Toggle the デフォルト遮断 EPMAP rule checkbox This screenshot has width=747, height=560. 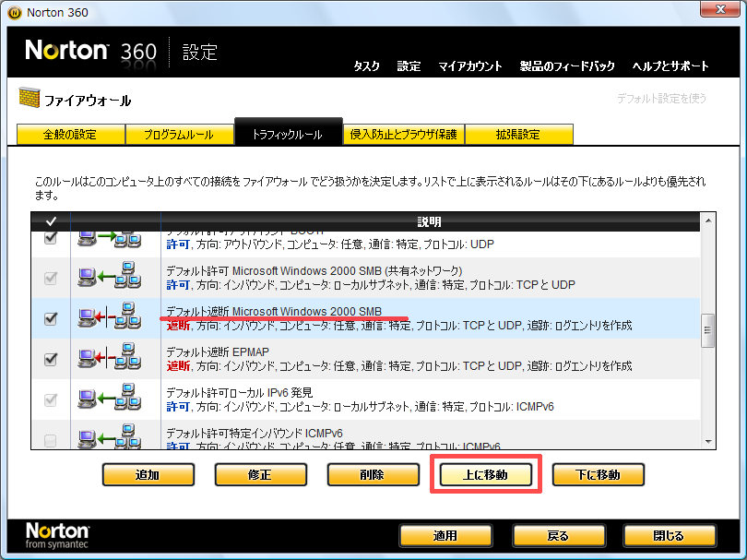51,359
